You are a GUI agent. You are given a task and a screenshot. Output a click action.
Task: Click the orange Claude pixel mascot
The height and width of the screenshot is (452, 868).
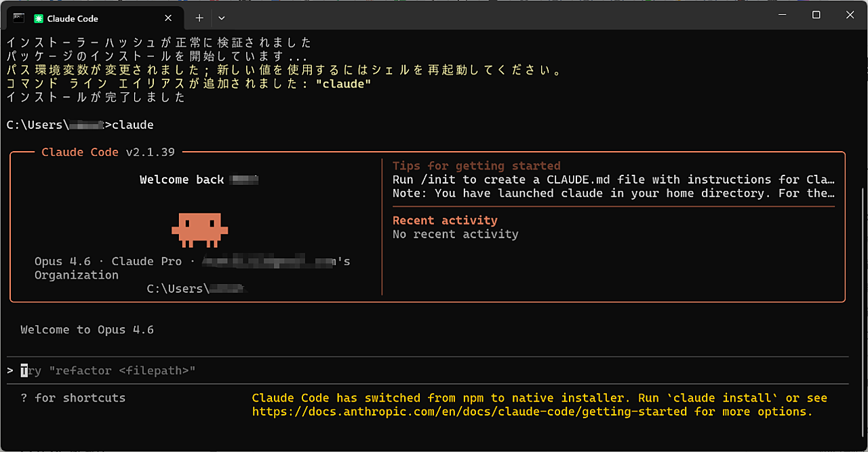[199, 228]
